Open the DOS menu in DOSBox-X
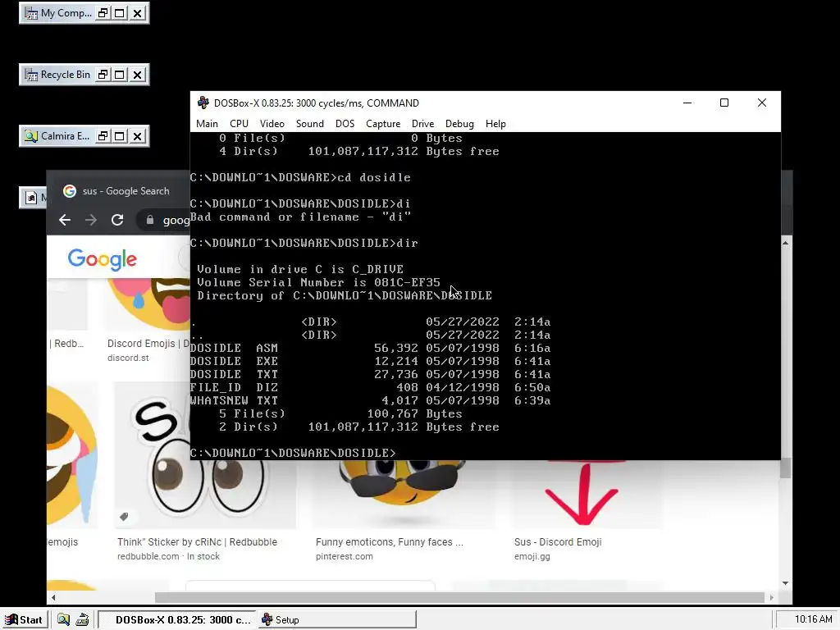 345,124
